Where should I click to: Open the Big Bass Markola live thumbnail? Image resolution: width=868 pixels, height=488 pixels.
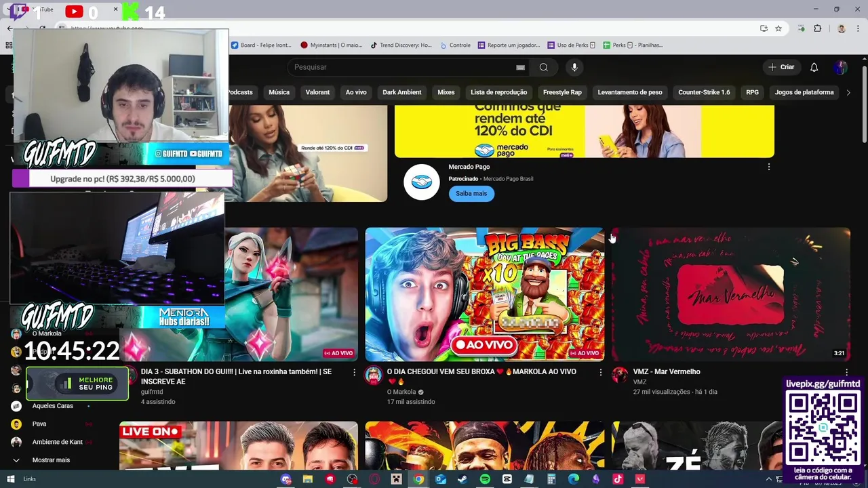(x=485, y=294)
